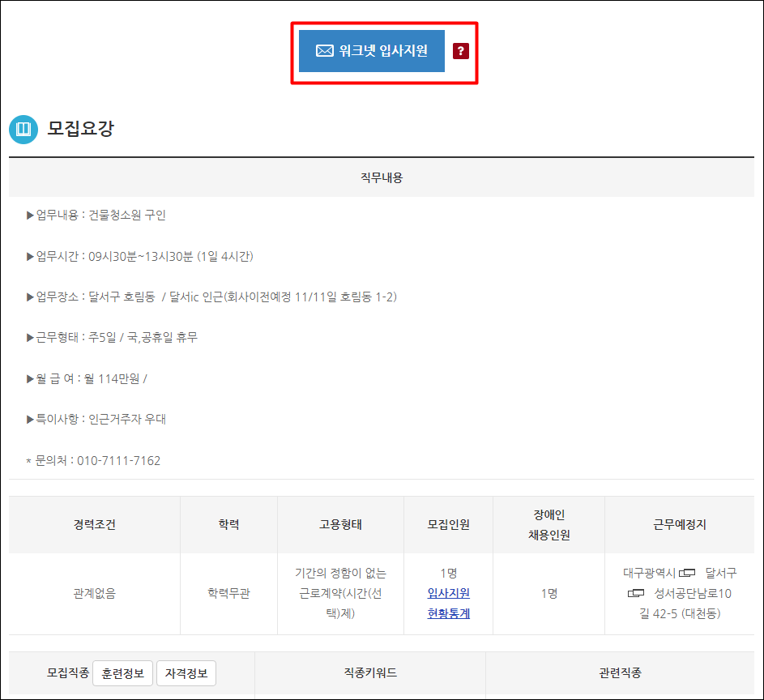Click the 근무형태 주5일 line
Image resolution: width=764 pixels, height=700 pixels.
click(x=112, y=337)
